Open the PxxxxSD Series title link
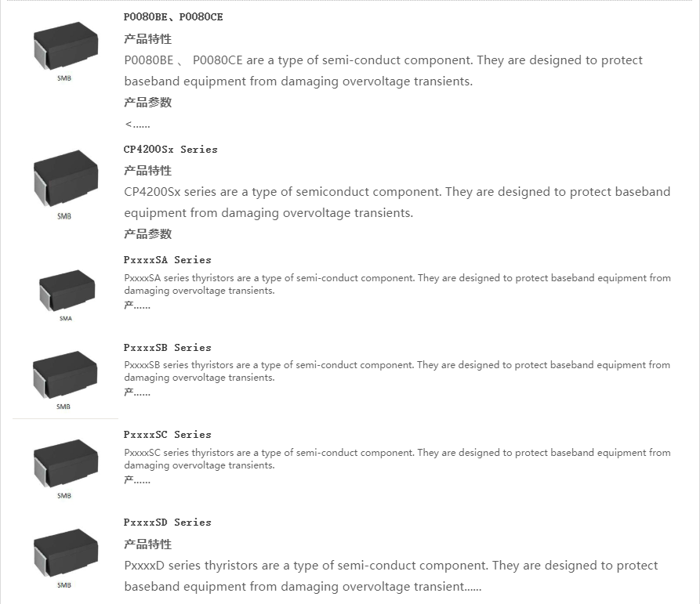Image resolution: width=700 pixels, height=604 pixels. (x=168, y=523)
